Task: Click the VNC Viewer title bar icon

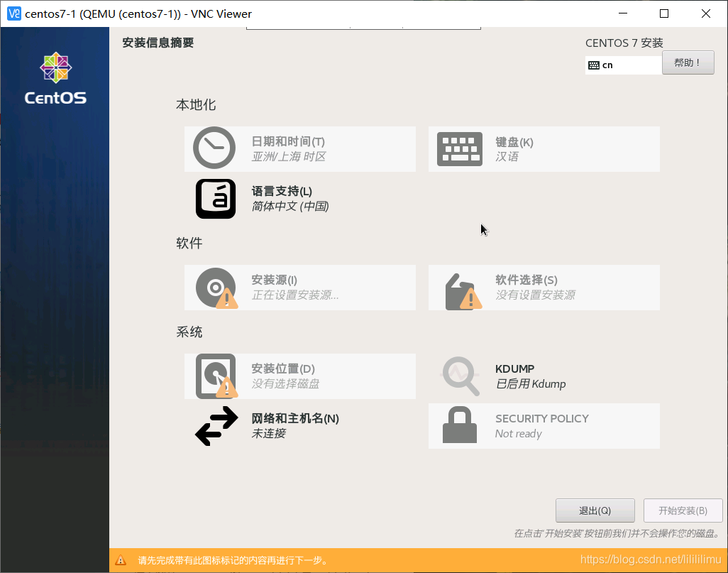Action: coord(14,13)
